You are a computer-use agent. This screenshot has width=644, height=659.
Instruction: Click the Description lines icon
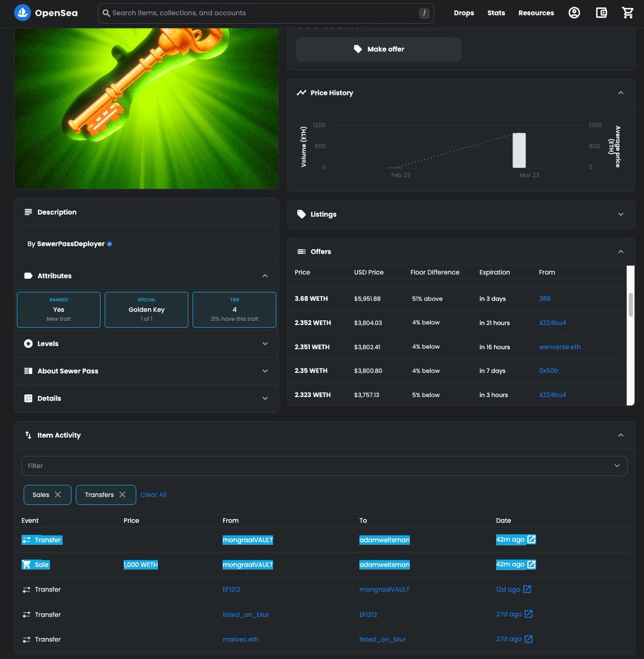28,212
